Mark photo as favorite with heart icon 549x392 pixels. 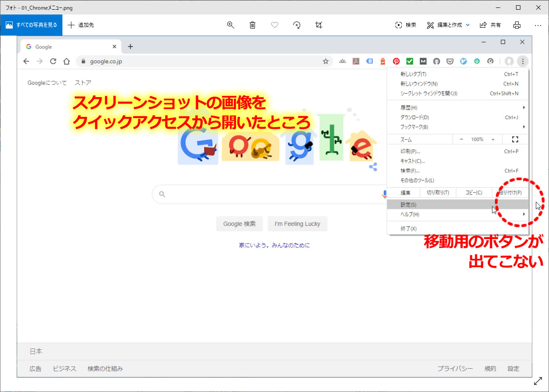tap(275, 25)
